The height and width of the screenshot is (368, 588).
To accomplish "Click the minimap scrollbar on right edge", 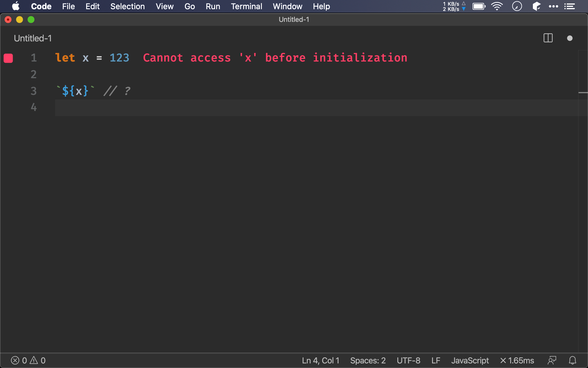I will coord(583,93).
